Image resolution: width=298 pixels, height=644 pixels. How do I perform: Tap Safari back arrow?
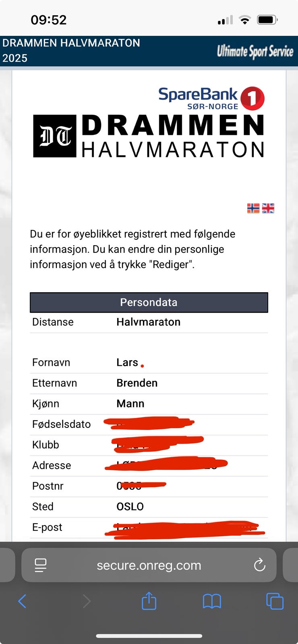(22, 601)
